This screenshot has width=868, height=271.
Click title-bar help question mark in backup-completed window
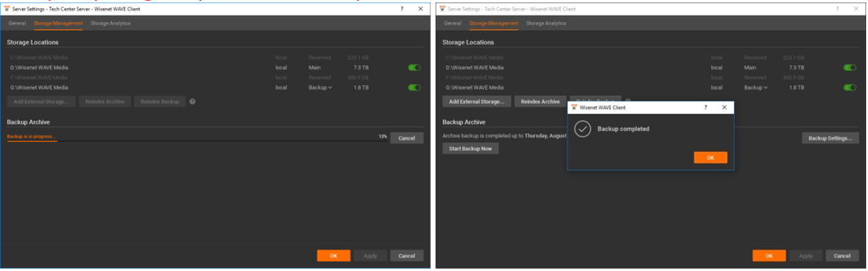(x=838, y=9)
